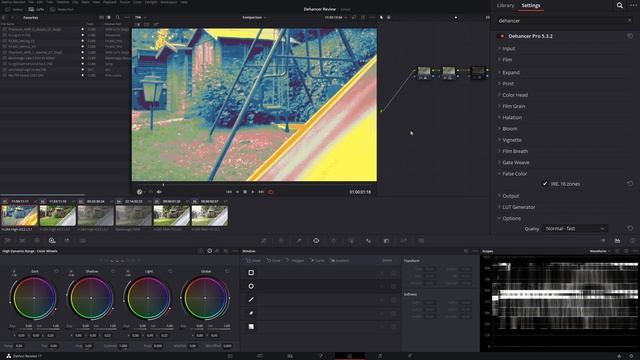Toggle the Dehancer Pro plugin enable switch

502,36
